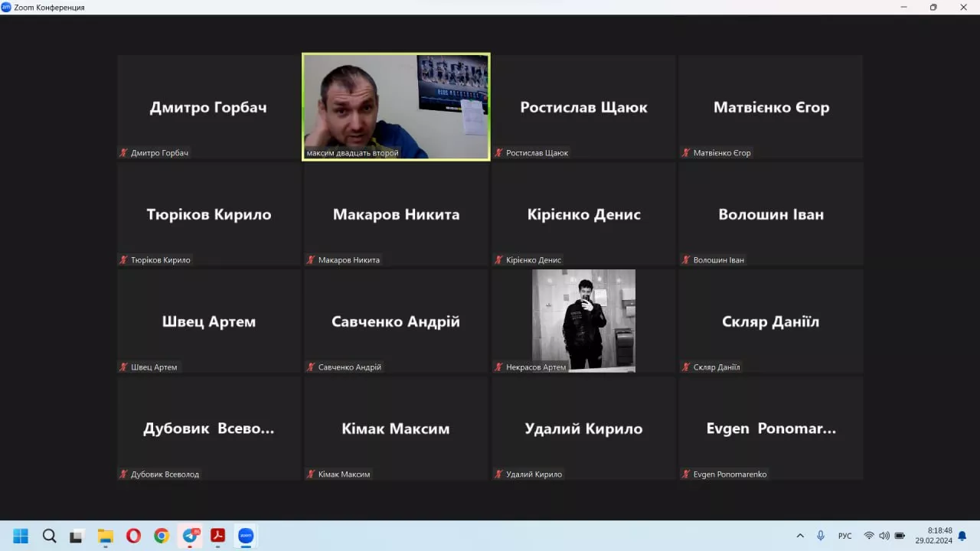
Task: Click muted mic icon beside Кірієнко Денис
Action: (x=498, y=260)
